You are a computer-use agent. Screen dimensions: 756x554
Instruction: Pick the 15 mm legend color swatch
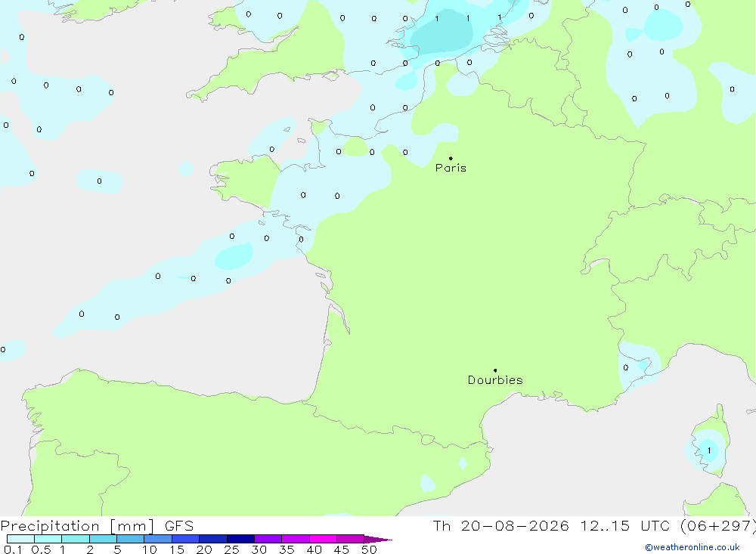coord(186,539)
